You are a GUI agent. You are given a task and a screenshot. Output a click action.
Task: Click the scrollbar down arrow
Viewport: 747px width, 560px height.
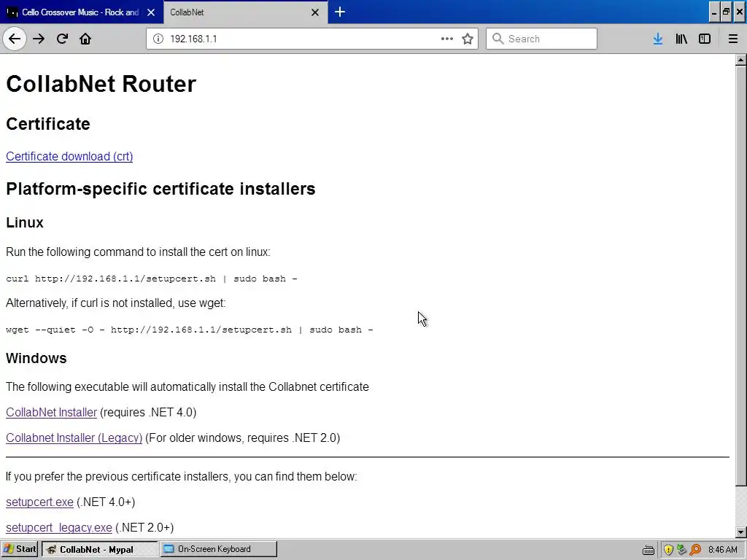741,532
